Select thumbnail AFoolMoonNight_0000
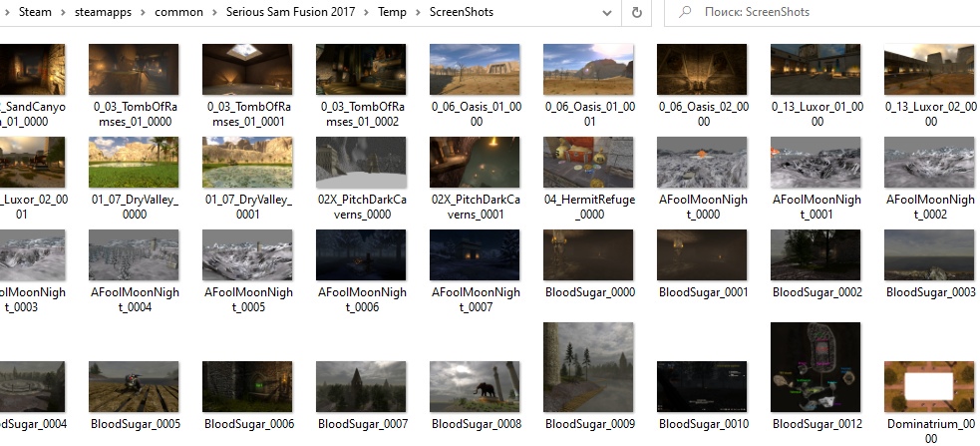This screenshot has width=980, height=446. click(x=703, y=163)
